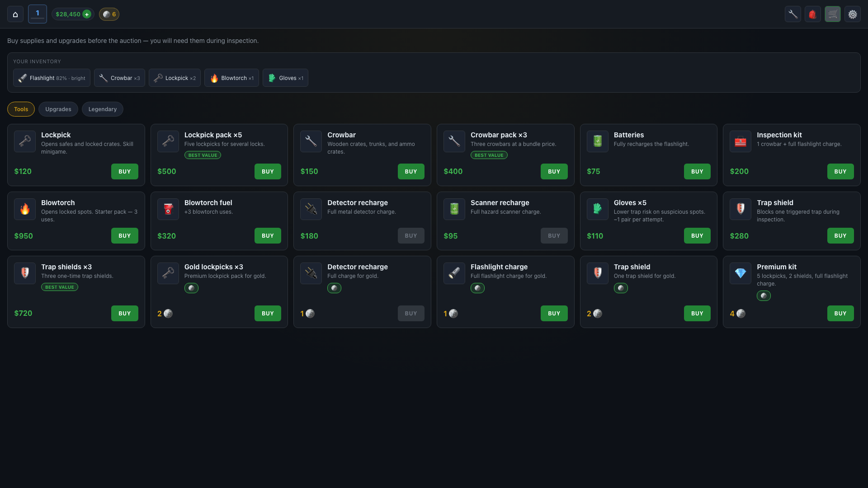Viewport: 868px width, 488px height.
Task: Click the Premium kit diamond icon
Action: pyautogui.click(x=741, y=273)
